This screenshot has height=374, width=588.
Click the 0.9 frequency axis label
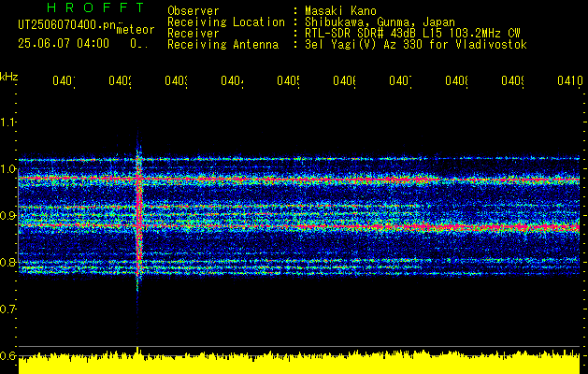tap(7, 215)
